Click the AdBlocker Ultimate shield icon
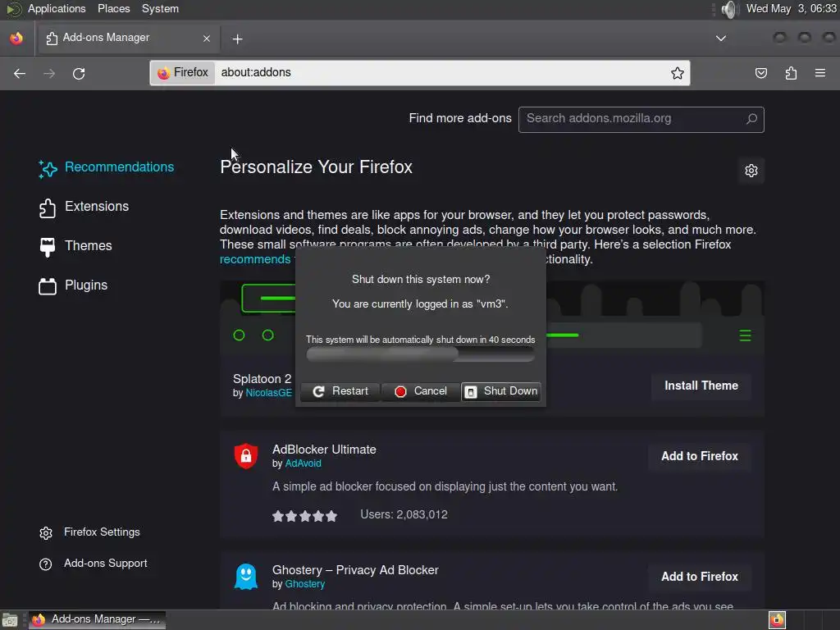The height and width of the screenshot is (630, 840). [246, 456]
